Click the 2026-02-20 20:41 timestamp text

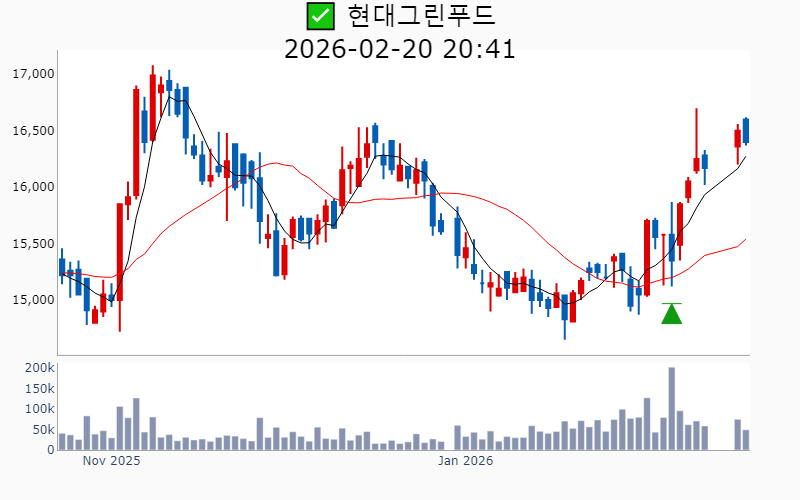400,48
